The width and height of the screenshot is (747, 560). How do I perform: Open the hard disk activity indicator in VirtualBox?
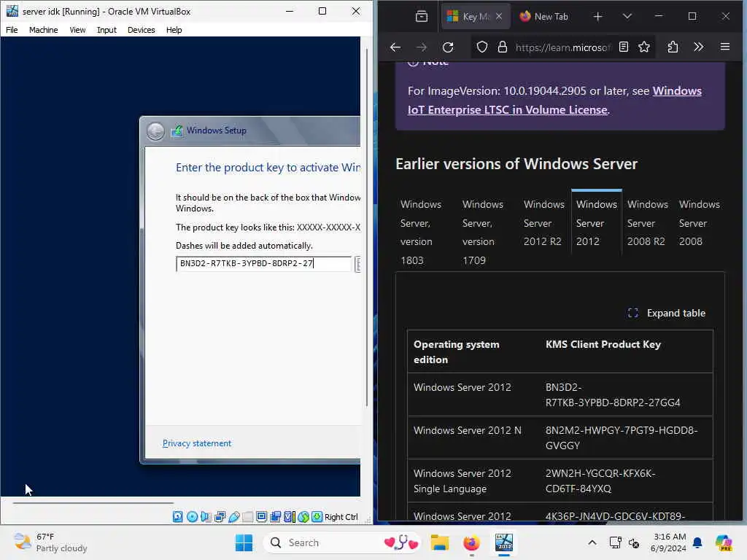(x=178, y=517)
